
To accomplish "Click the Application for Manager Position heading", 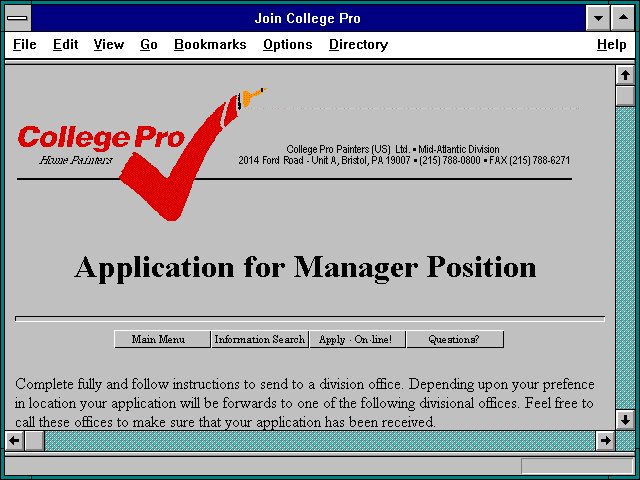I will (305, 268).
